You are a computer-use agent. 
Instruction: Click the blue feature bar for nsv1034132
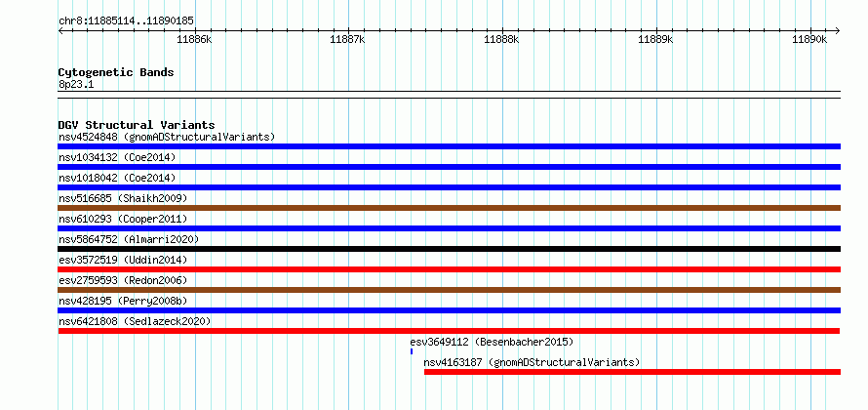tap(449, 167)
